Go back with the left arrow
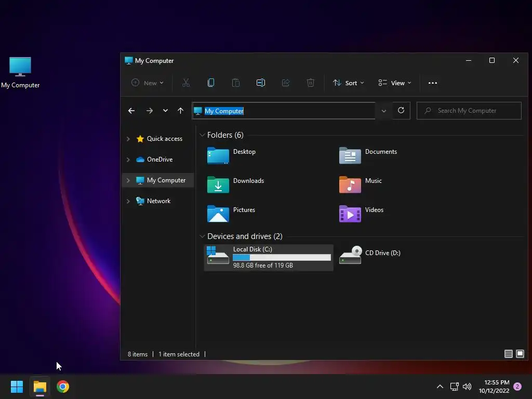532x399 pixels. pos(131,111)
